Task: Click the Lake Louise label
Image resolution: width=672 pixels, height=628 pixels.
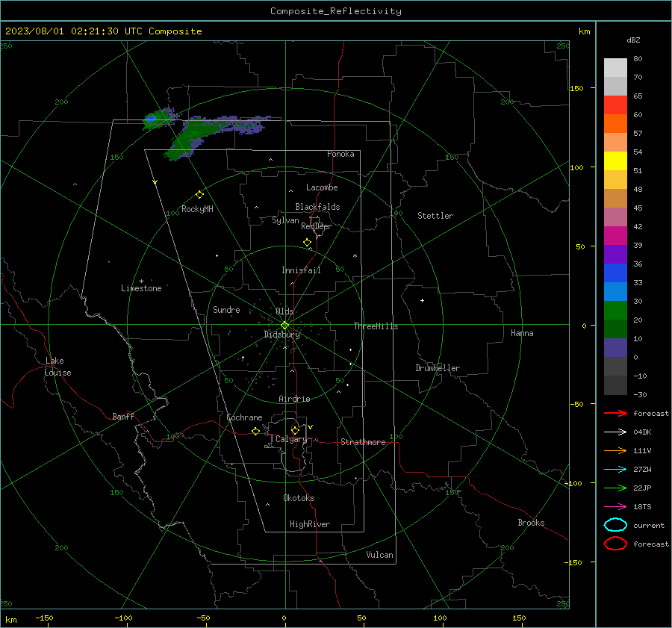Action: pyautogui.click(x=57, y=367)
